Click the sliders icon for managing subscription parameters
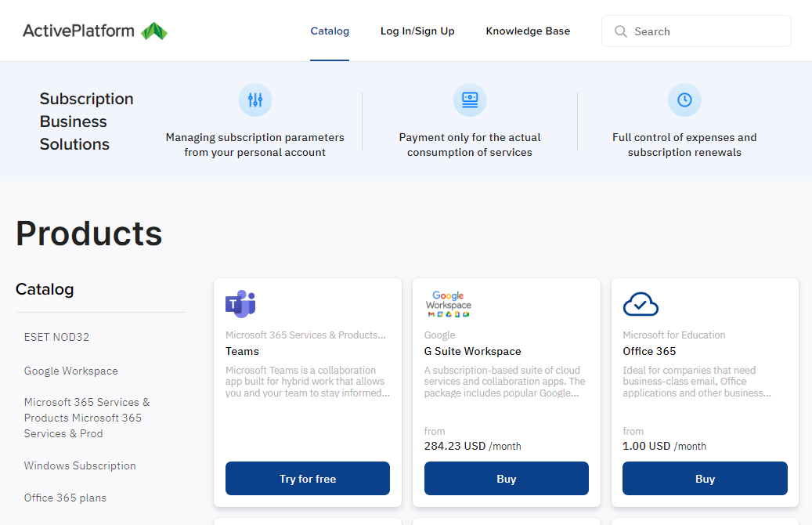The image size is (812, 525). [x=254, y=100]
